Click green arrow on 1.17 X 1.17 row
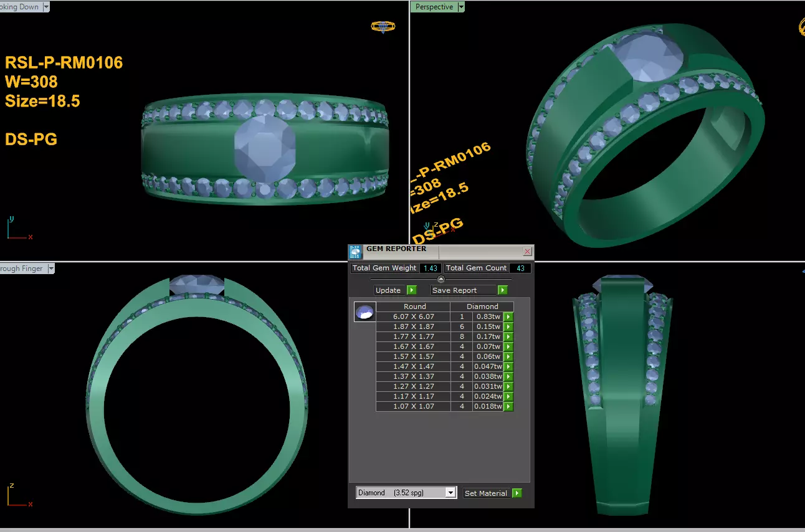This screenshot has width=805, height=532. pos(508,396)
